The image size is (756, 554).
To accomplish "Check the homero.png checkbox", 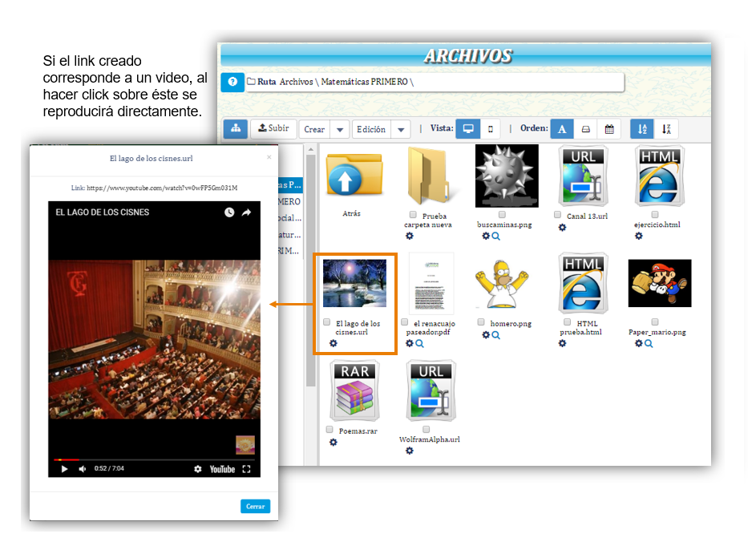I will click(481, 321).
